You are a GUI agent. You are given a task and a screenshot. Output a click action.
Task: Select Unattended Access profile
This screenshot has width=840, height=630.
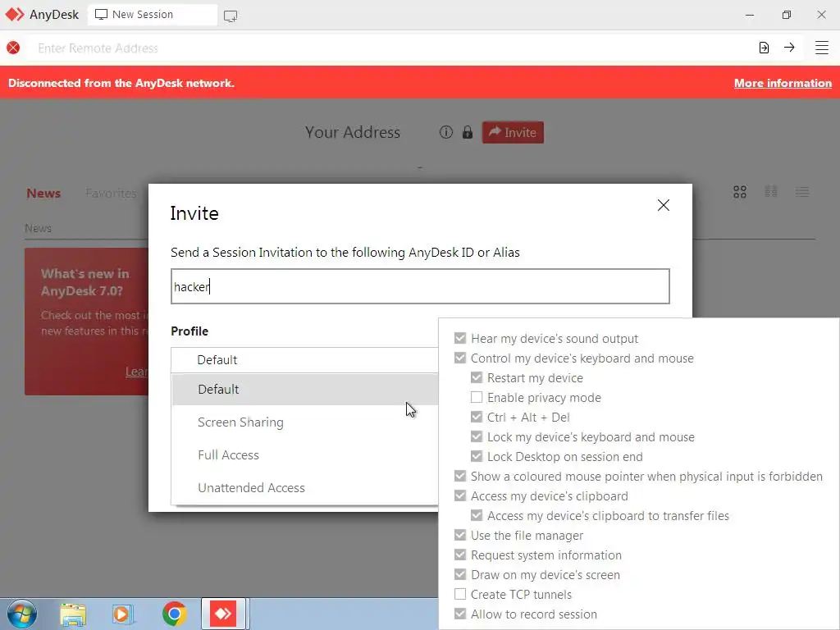coord(305,487)
